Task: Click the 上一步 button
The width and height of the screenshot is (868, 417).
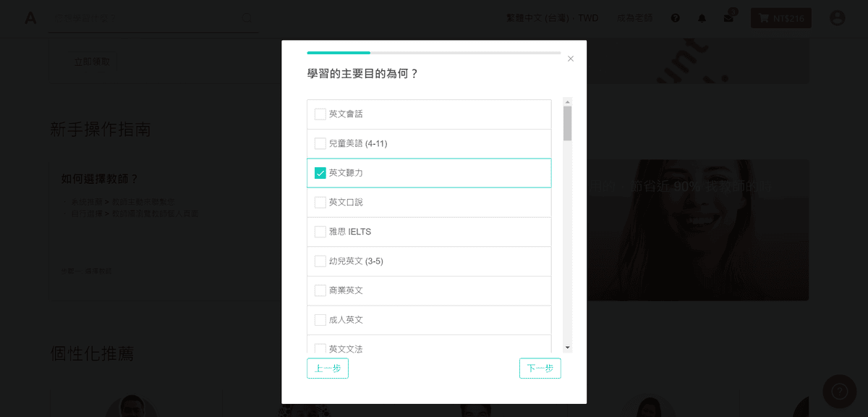Action: pos(327,368)
